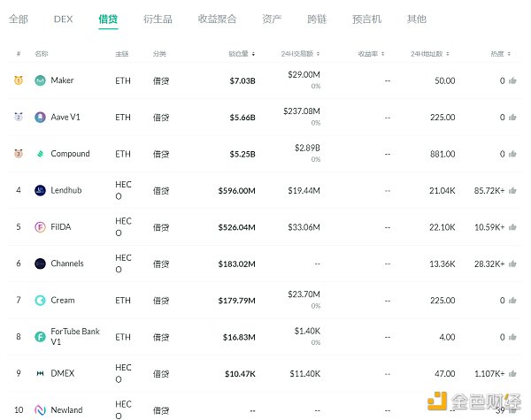Open the 预言机 tab
531x420 pixels.
tap(366, 19)
